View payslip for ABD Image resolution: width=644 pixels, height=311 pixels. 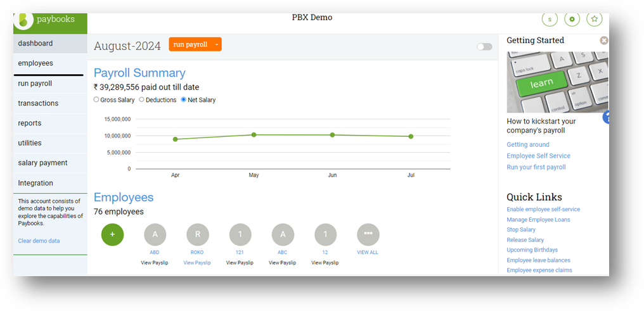(155, 263)
